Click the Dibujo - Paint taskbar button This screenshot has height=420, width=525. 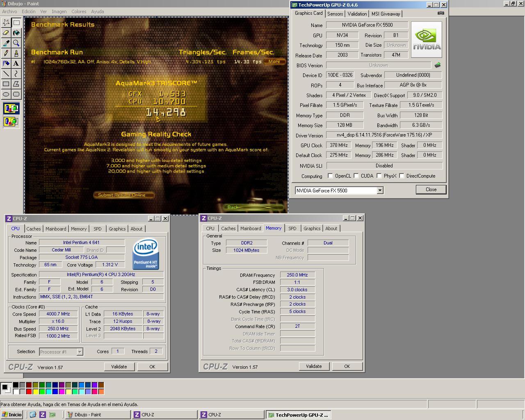(x=98, y=415)
